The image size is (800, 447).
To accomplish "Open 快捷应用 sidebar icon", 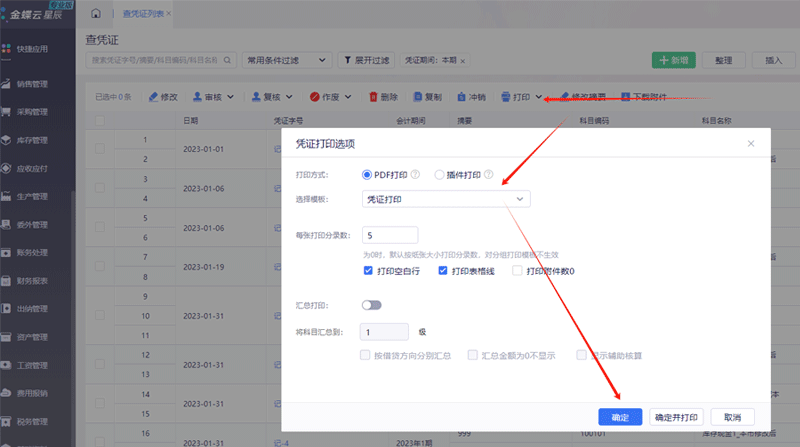I will coord(6,48).
